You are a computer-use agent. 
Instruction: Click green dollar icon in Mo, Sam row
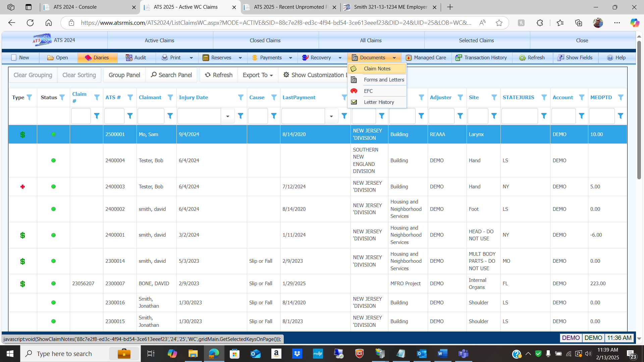(x=22, y=134)
